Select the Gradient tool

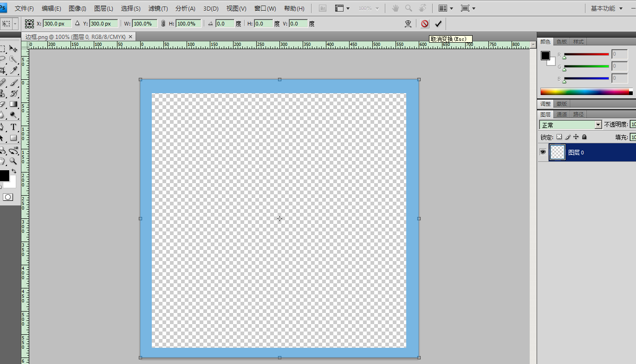(13, 104)
